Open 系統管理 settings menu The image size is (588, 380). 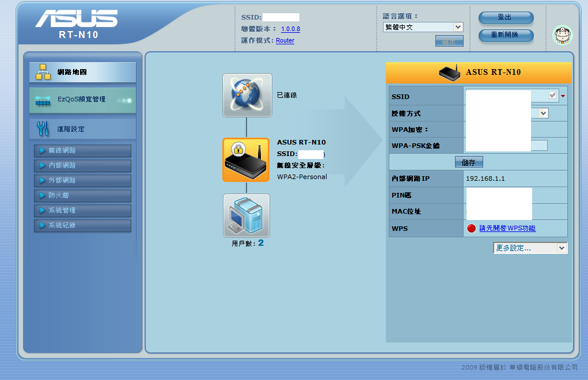82,211
